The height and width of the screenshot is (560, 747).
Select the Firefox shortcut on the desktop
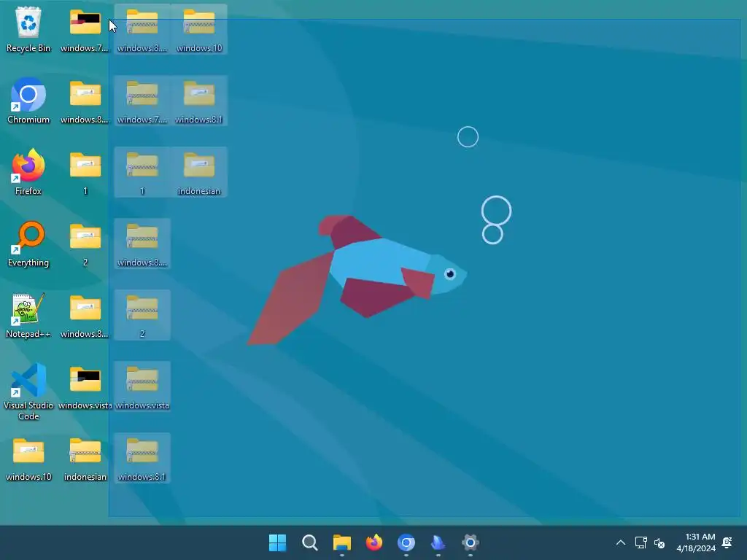coord(28,172)
